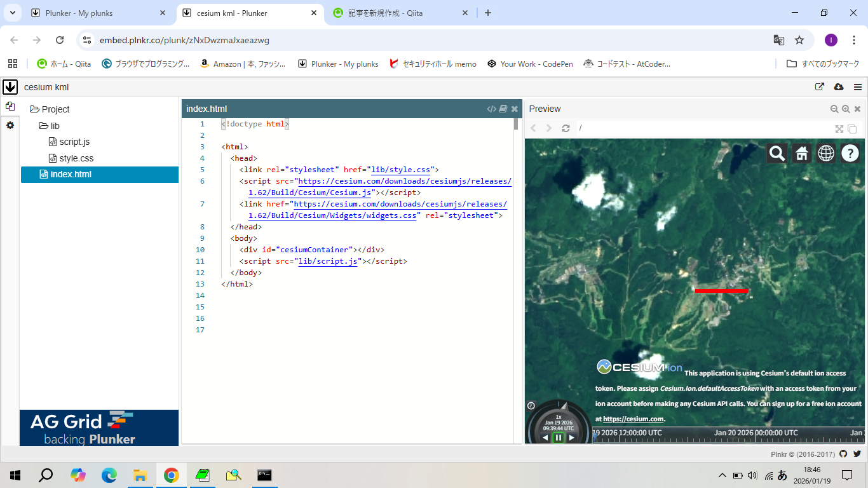This screenshot has height=488, width=868.
Task: Click the editor code view icon
Action: pos(491,109)
